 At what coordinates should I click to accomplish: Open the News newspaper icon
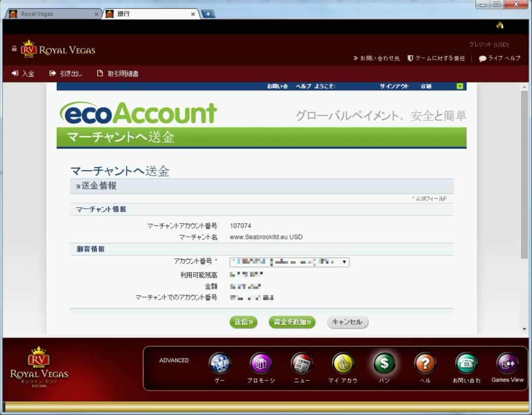302,363
